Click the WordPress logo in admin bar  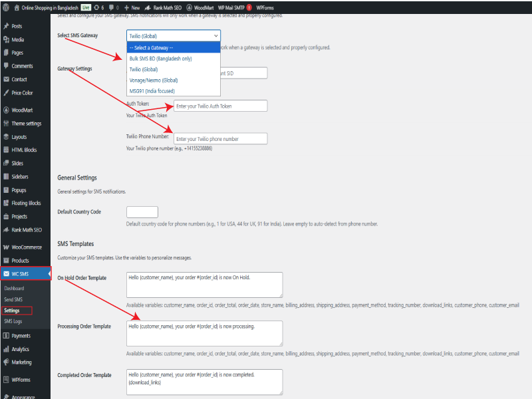tap(5, 7)
